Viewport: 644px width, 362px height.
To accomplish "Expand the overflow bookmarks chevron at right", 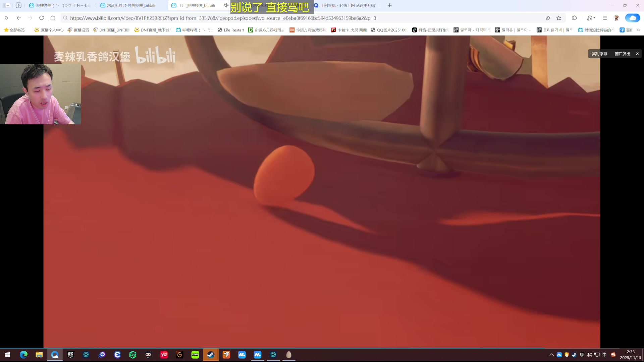I will pos(638,30).
